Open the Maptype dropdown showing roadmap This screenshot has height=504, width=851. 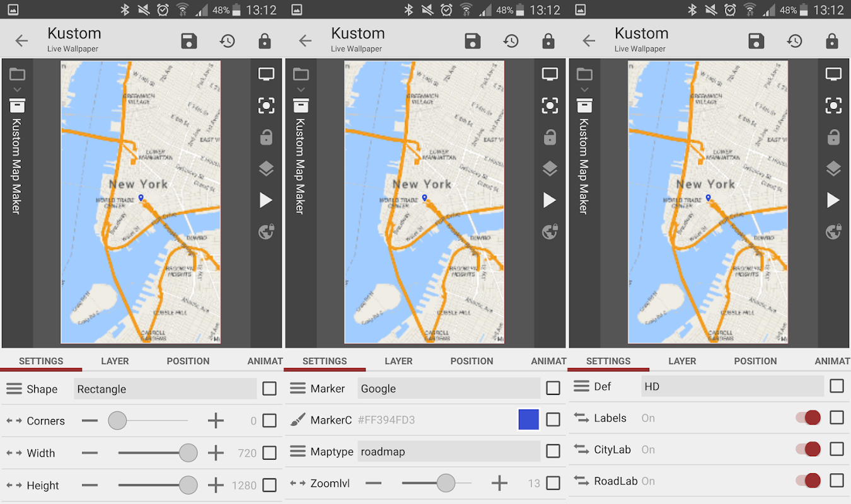coord(449,451)
